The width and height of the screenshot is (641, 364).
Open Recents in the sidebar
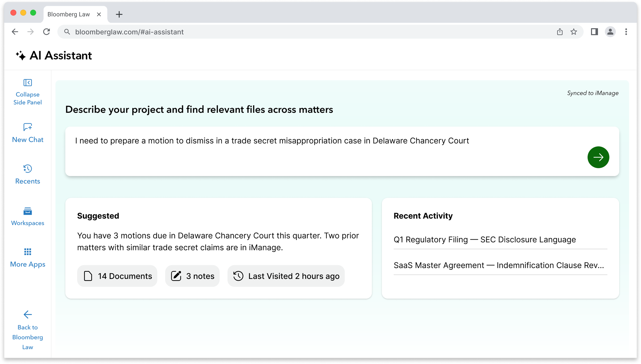click(x=27, y=175)
